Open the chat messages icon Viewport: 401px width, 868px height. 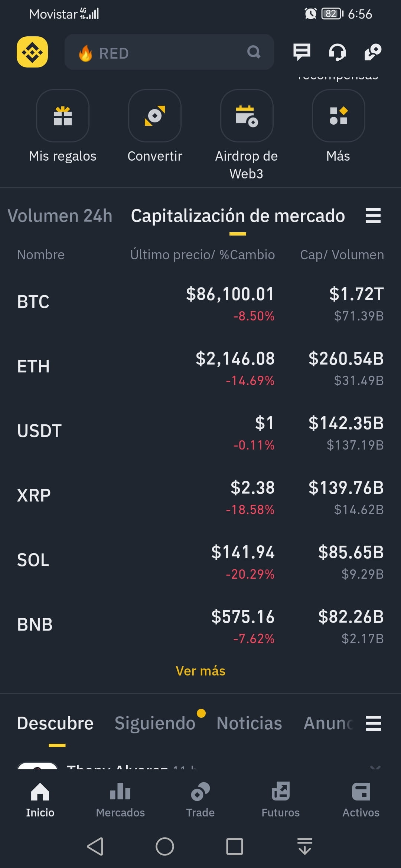point(301,52)
